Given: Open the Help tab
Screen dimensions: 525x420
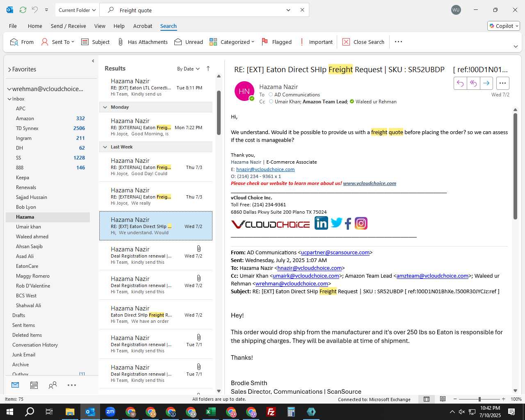Looking at the screenshot, I should click(x=119, y=26).
